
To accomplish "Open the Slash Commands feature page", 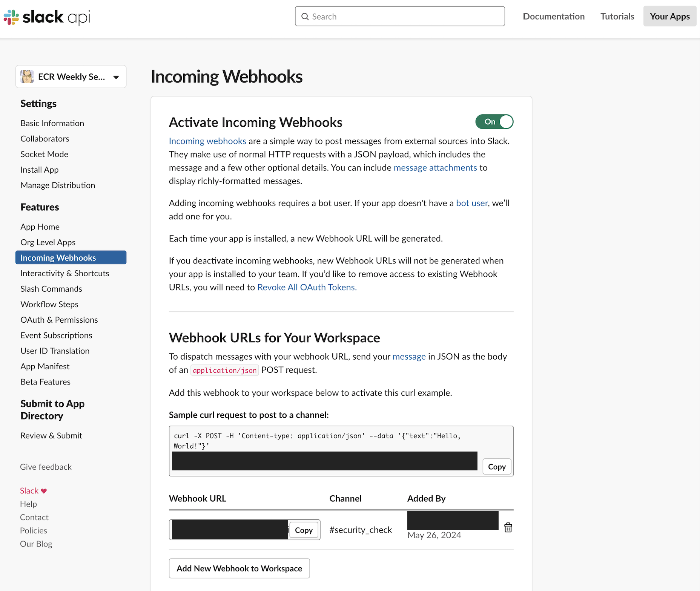I will [51, 289].
